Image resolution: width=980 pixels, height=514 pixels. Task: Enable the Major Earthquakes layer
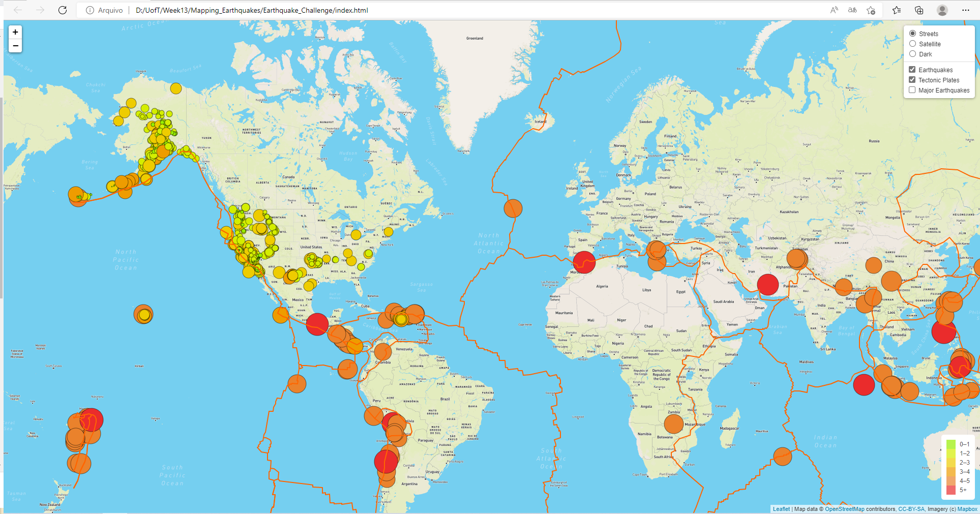(912, 89)
